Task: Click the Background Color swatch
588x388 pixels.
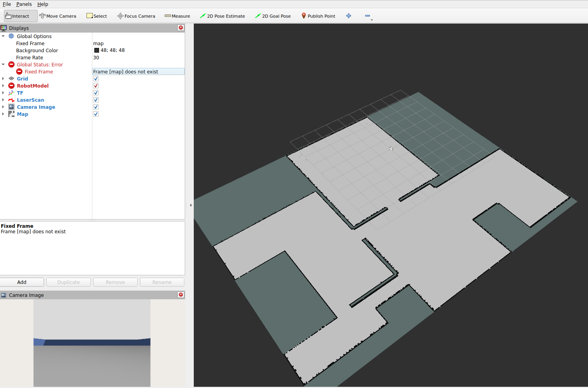Action: pyautogui.click(x=97, y=50)
